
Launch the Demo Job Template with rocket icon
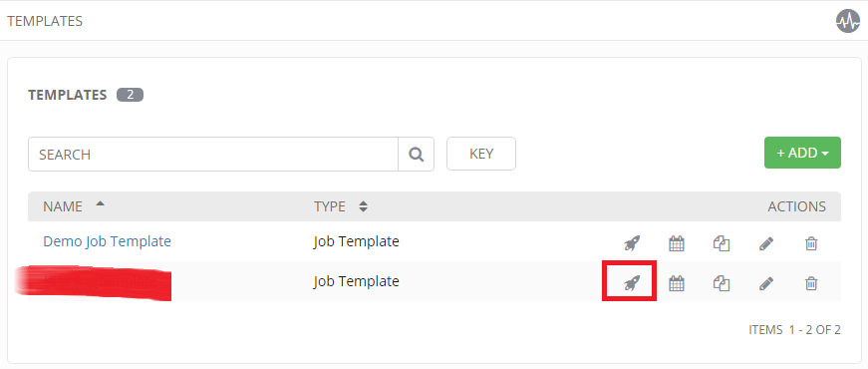tap(632, 242)
